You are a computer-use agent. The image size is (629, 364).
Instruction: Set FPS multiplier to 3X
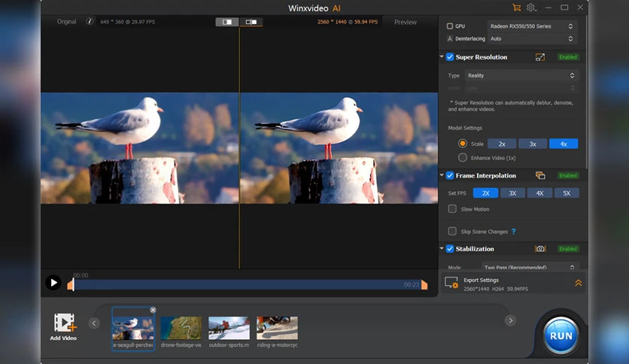(x=512, y=193)
